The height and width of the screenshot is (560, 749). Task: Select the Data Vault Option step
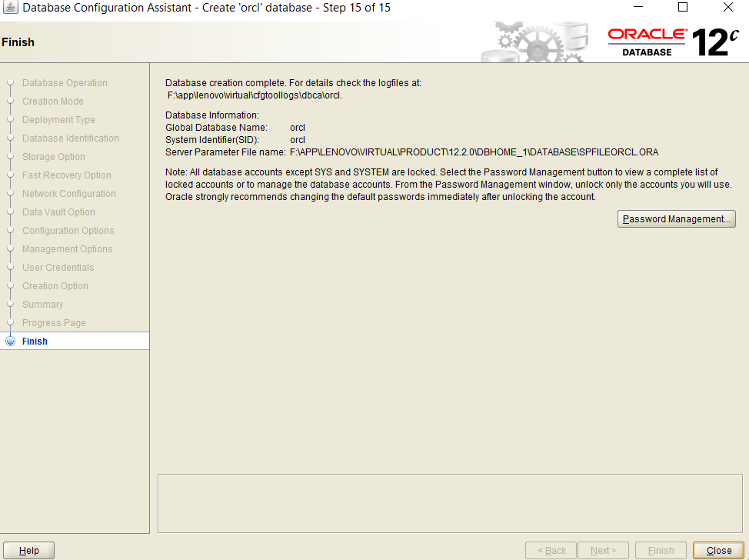[58, 212]
